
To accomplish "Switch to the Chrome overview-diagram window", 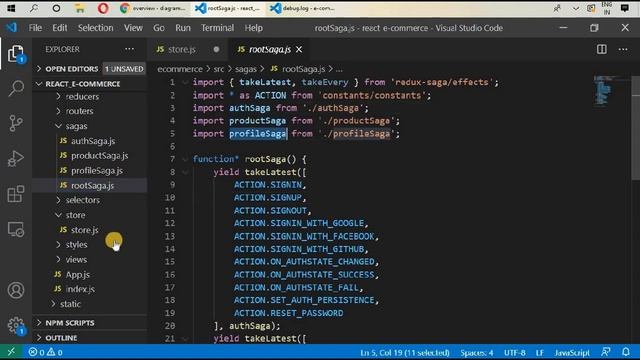I will point(154,8).
